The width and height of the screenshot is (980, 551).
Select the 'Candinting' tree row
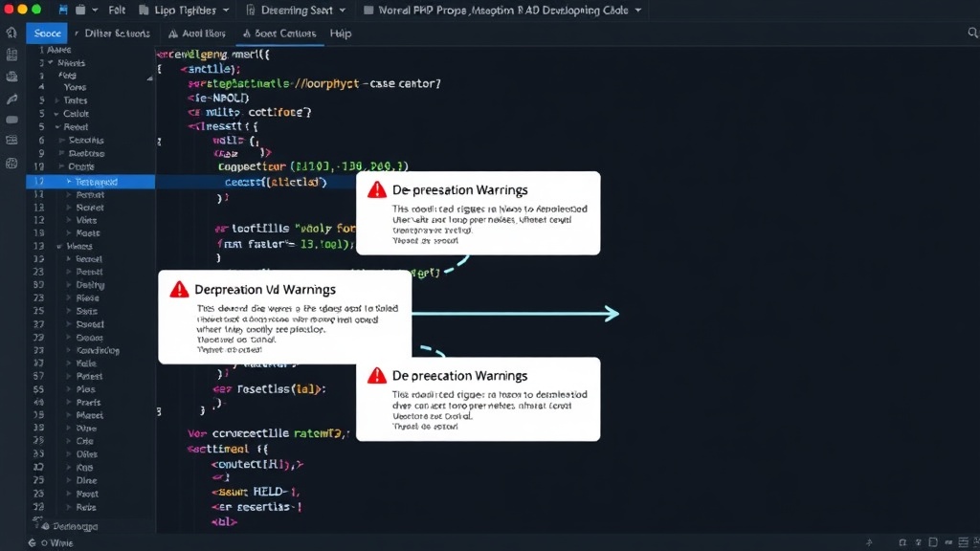coord(91,350)
